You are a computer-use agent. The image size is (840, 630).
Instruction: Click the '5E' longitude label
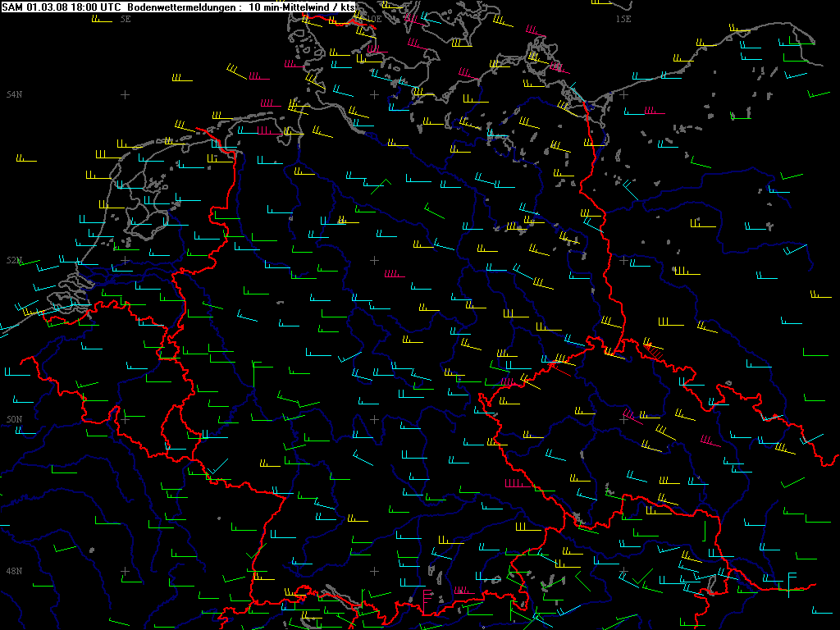(125, 18)
